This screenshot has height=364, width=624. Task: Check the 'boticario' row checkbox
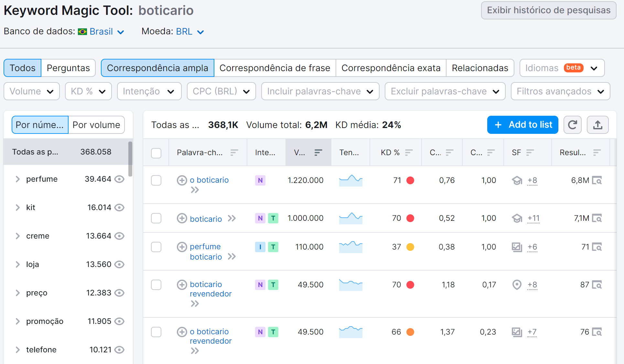coord(156,219)
